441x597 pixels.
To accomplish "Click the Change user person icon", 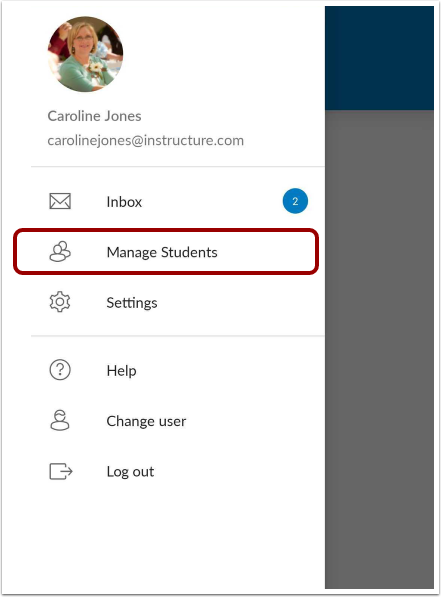I will coord(60,420).
